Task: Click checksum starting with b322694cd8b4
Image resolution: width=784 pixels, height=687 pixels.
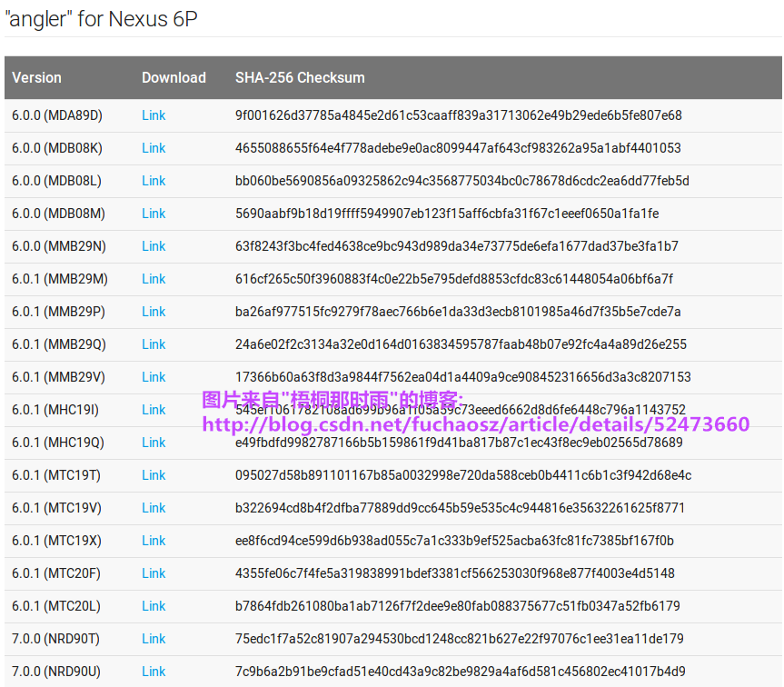Action: pos(460,509)
